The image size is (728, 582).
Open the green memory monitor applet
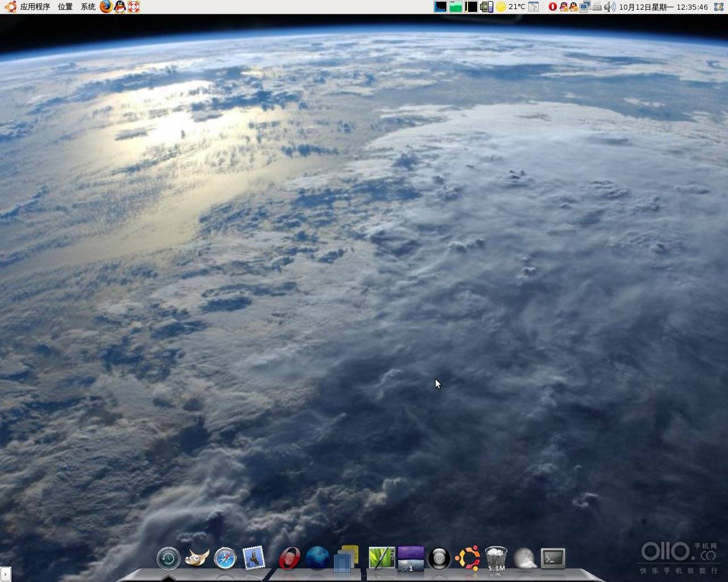click(456, 7)
